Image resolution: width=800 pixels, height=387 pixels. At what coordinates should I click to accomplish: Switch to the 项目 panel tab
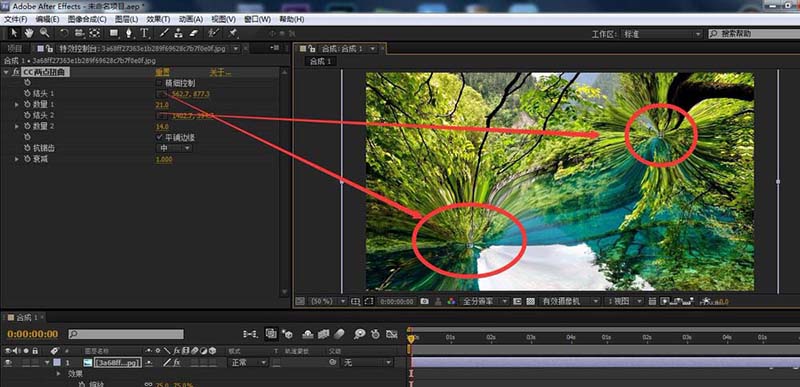(x=15, y=48)
